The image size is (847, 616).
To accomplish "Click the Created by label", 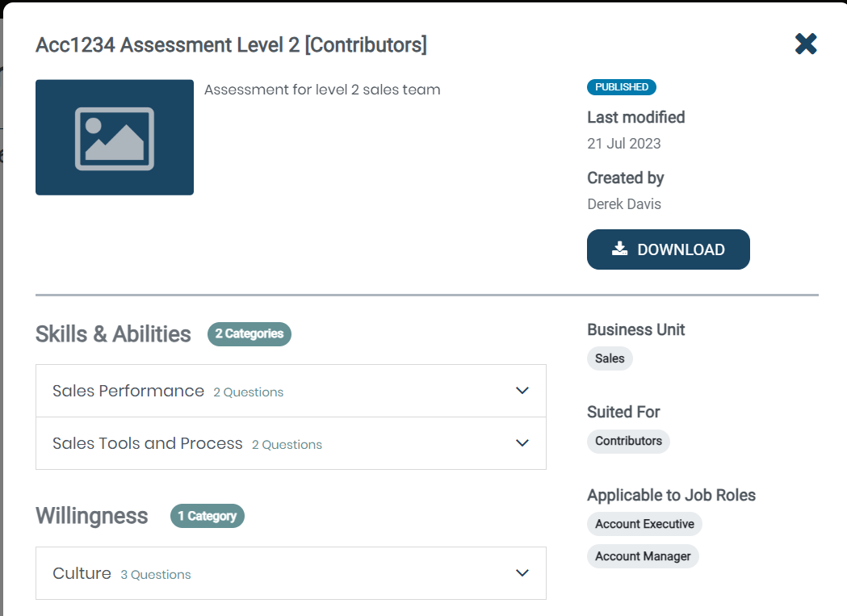I will [626, 178].
